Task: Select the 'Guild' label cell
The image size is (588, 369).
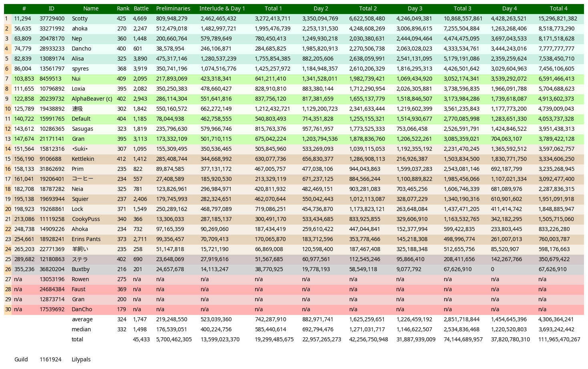Action: (x=21, y=359)
